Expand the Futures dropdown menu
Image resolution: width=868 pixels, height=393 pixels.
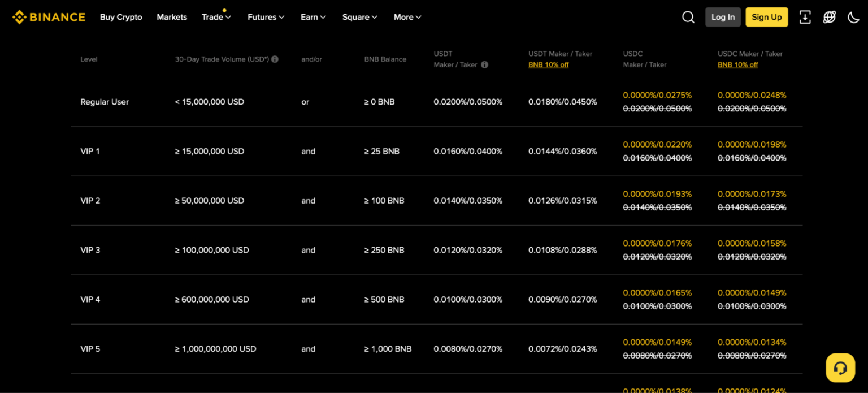(266, 17)
